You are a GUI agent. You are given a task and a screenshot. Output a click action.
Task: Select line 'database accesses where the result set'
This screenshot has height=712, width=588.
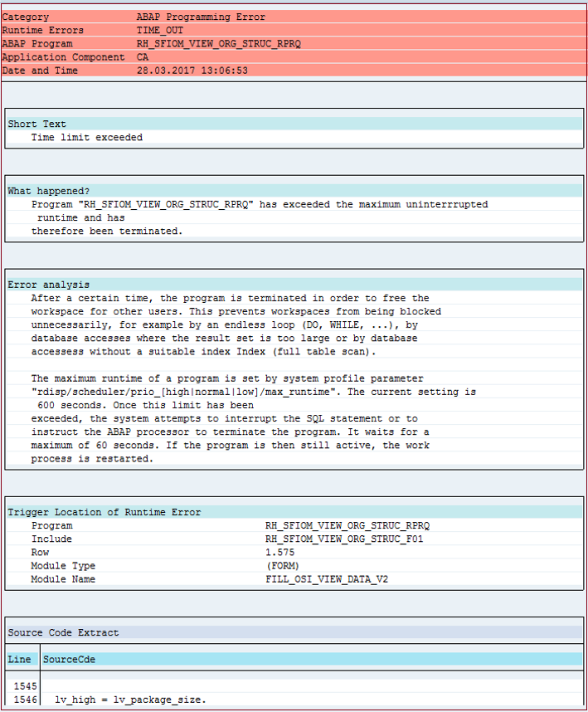[x=224, y=339]
